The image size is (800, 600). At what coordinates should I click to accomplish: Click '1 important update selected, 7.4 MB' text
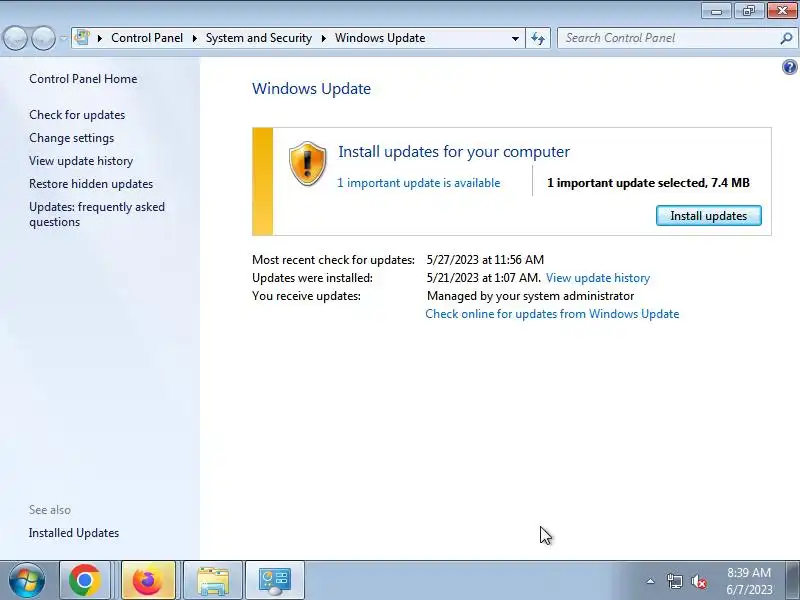(648, 183)
